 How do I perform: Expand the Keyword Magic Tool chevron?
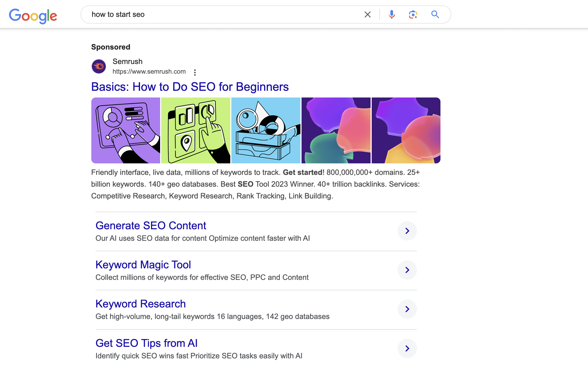click(x=407, y=270)
